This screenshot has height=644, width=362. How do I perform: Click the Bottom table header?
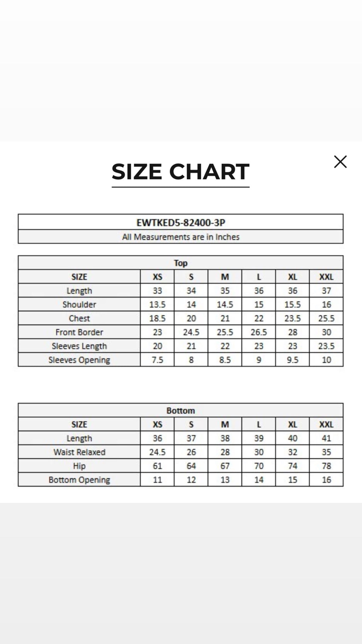[x=181, y=410]
